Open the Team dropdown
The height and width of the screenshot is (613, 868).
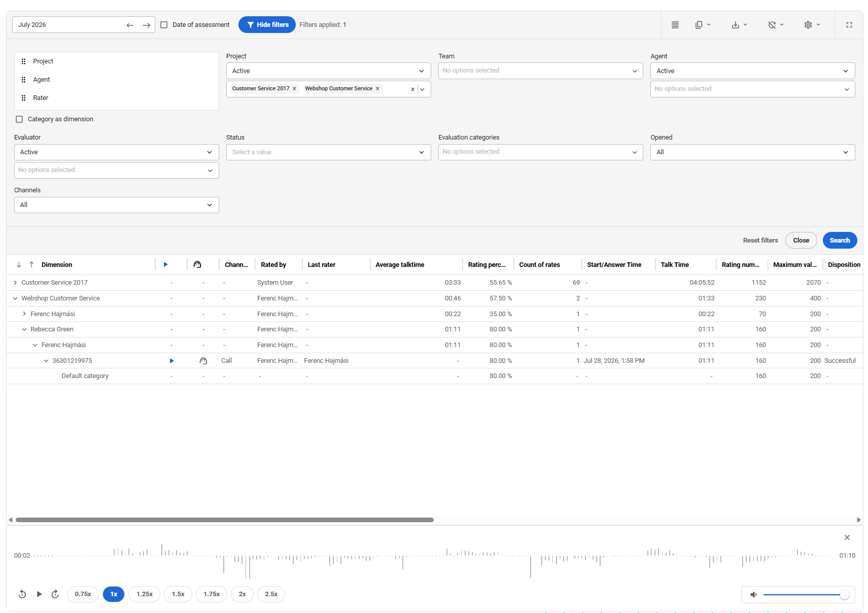tap(540, 71)
